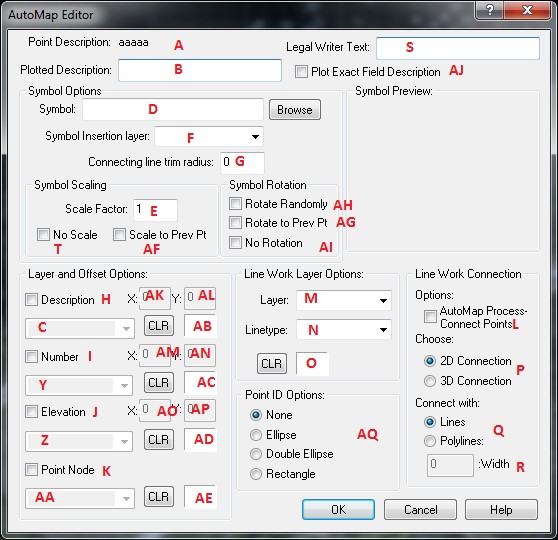Click the Line Work color swatch box
Image resolution: width=558 pixels, height=540 pixels.
click(x=312, y=363)
